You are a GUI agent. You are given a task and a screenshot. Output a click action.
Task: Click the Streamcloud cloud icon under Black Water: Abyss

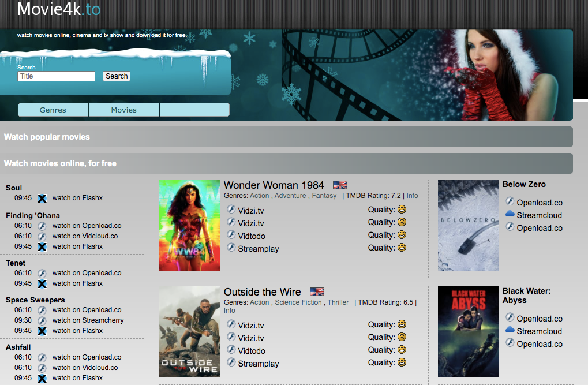510,330
